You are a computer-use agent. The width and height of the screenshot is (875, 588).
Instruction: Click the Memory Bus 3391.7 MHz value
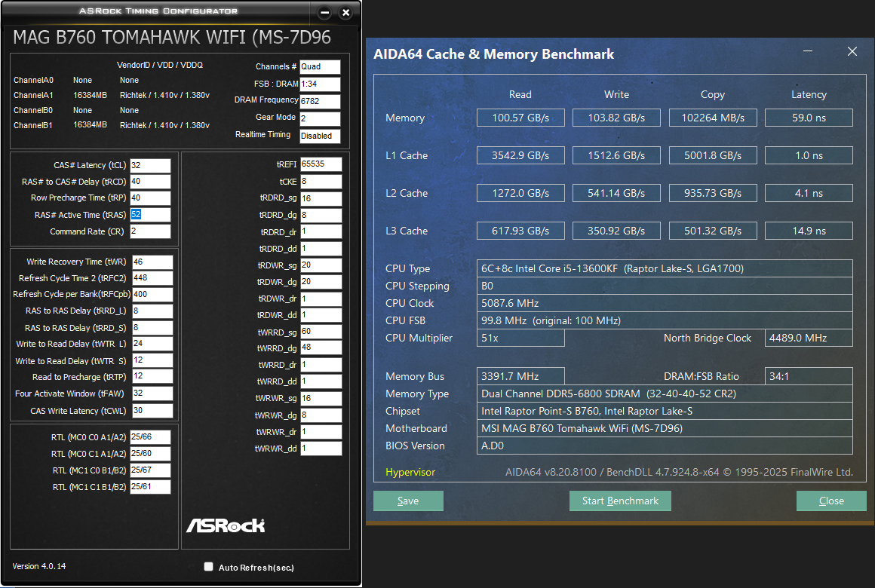pyautogui.click(x=520, y=376)
